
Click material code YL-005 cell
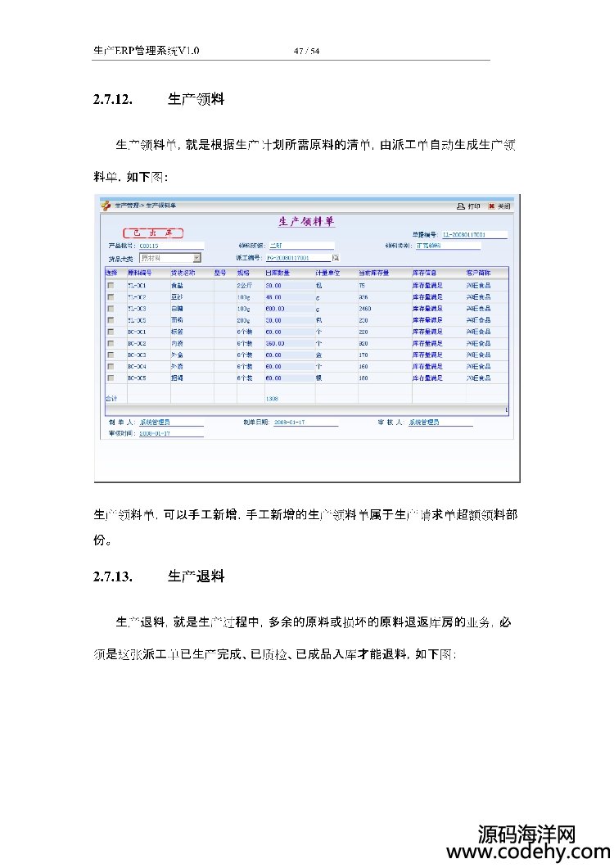137,320
